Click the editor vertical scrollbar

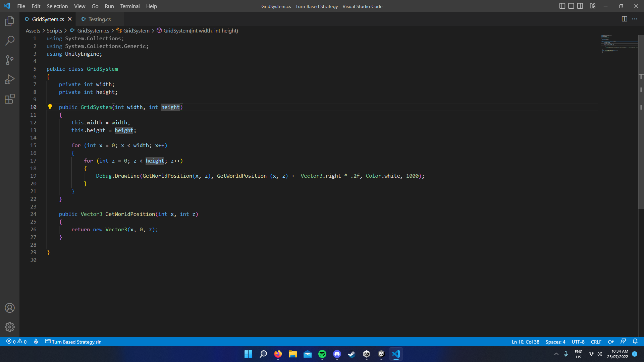(x=641, y=122)
